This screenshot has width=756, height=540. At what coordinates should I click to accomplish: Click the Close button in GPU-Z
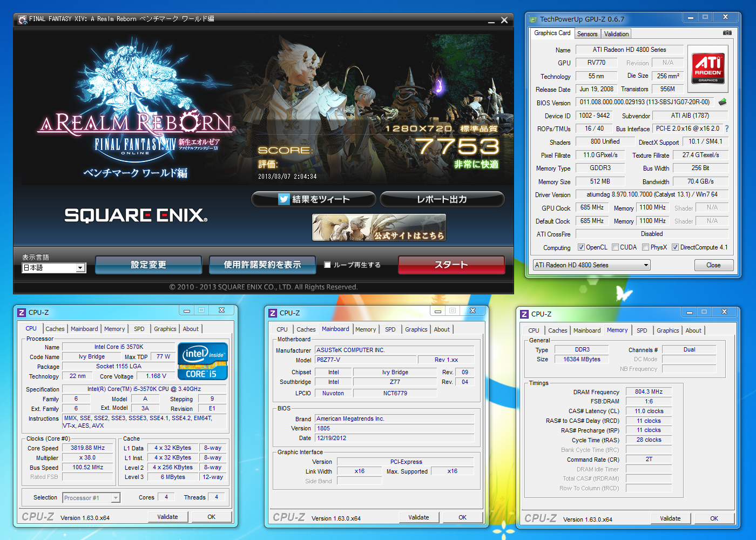[713, 265]
